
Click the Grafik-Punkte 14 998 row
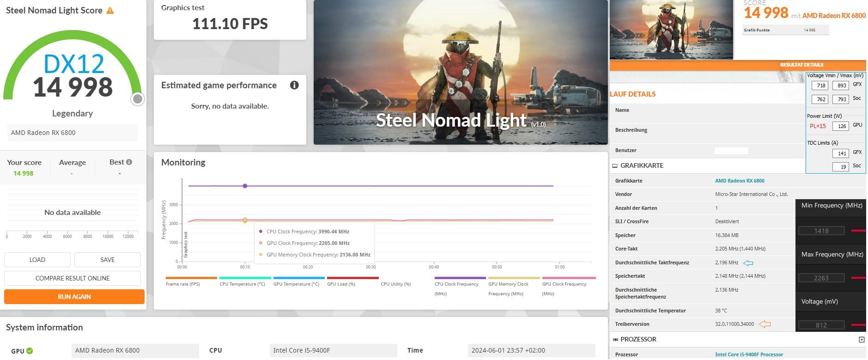tap(786, 30)
